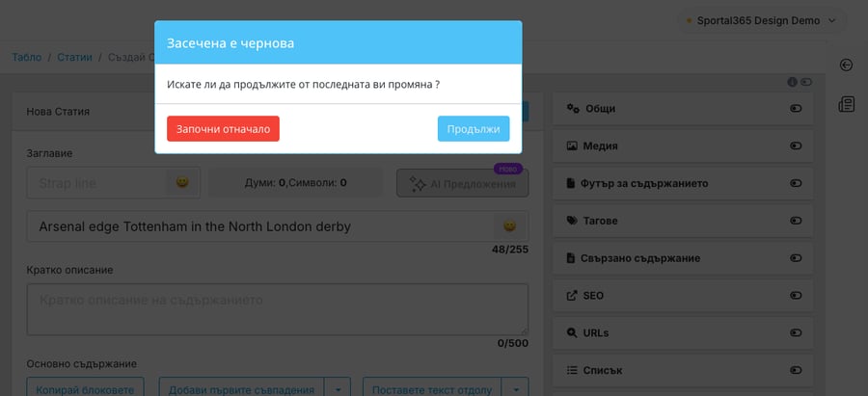Click the URLs panel label
868x396 pixels.
pyautogui.click(x=596, y=333)
